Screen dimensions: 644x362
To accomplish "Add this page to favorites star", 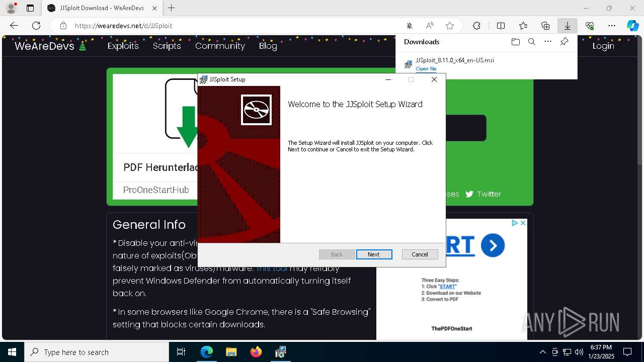I will tap(450, 26).
